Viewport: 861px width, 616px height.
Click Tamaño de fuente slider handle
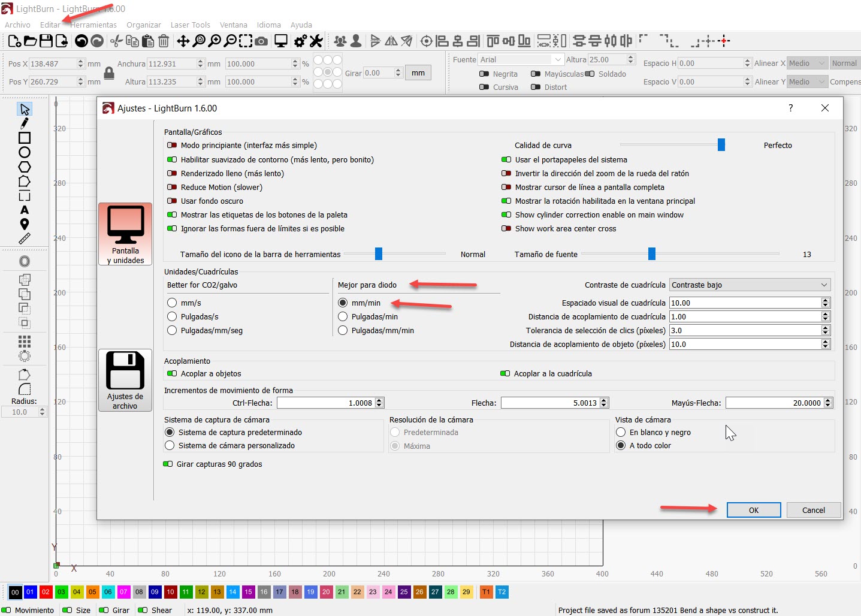pyautogui.click(x=652, y=254)
